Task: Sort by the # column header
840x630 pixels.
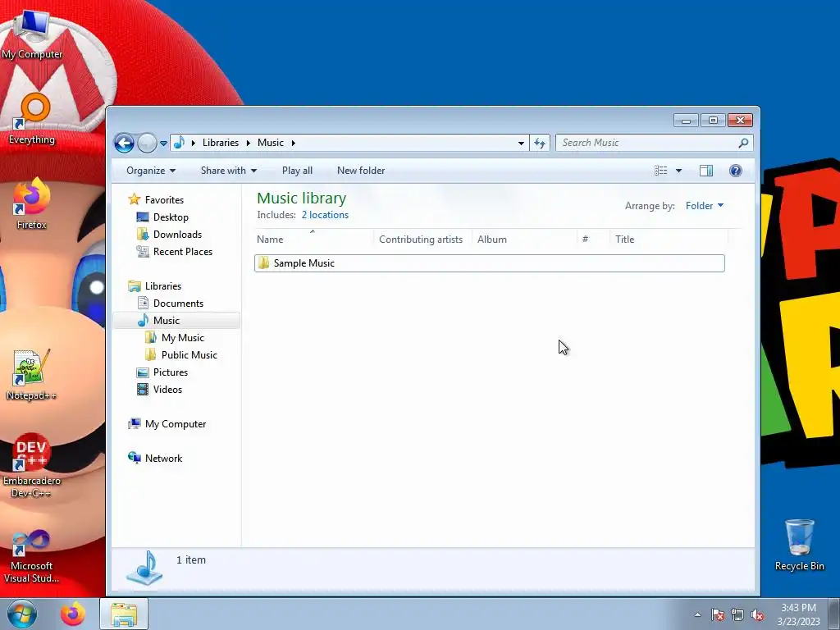Action: click(x=594, y=239)
